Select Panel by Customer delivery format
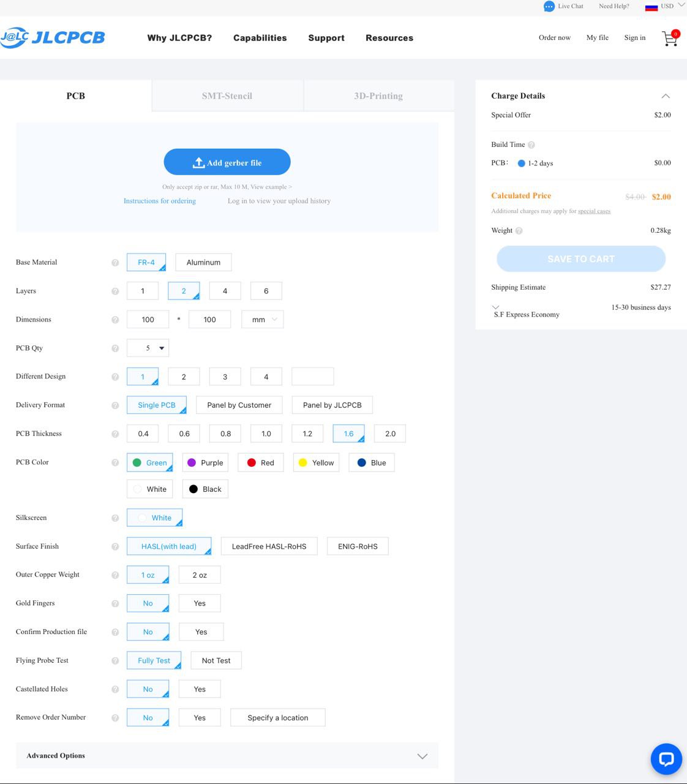 239,405
